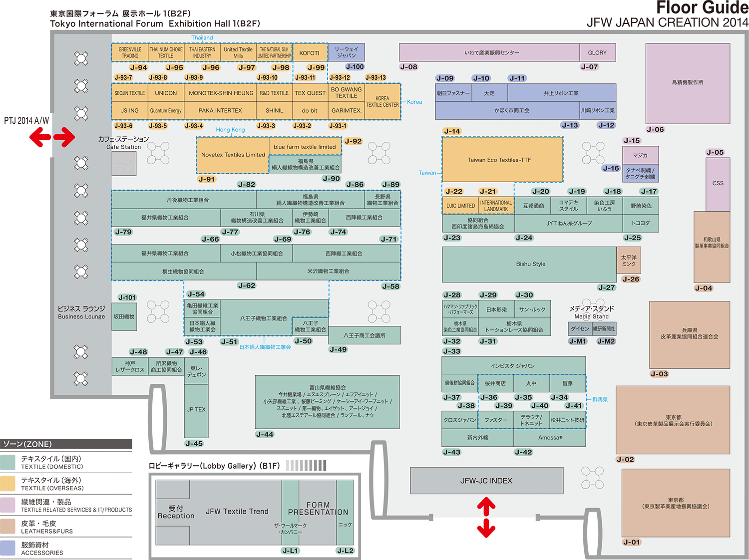The width and height of the screenshot is (749, 560).
Task: Click the table icon left of the マジカ booth
Action: pyautogui.click(x=593, y=153)
